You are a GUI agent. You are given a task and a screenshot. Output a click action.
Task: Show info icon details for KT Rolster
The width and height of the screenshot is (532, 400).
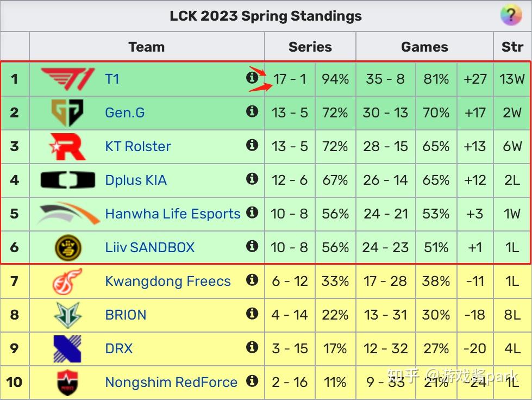click(252, 146)
